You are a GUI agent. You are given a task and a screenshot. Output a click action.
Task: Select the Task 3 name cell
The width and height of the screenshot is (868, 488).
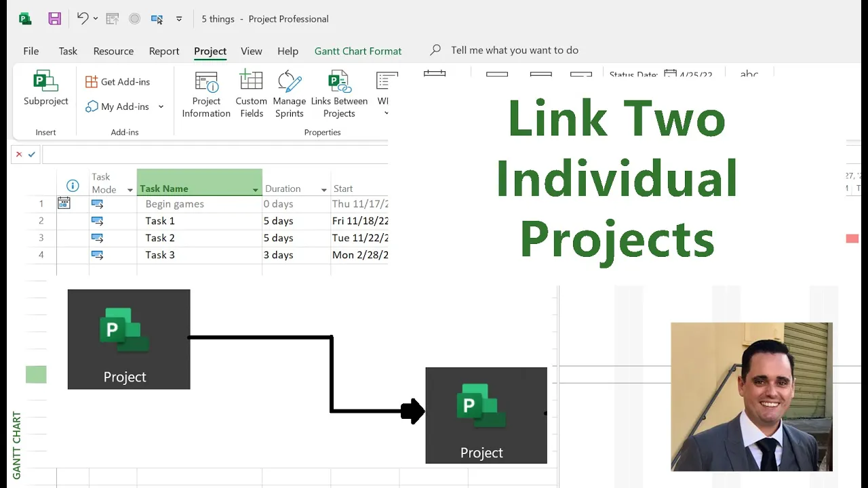pyautogui.click(x=199, y=255)
